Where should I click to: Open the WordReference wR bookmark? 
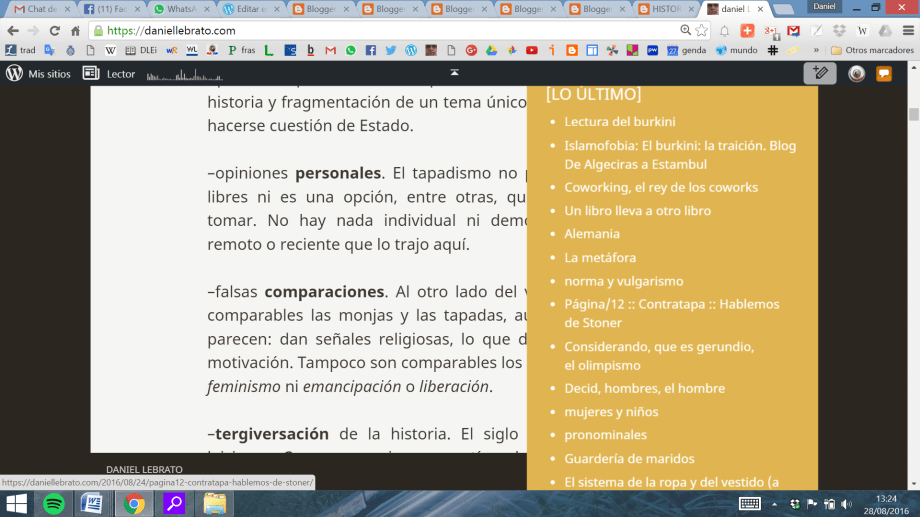(x=171, y=50)
